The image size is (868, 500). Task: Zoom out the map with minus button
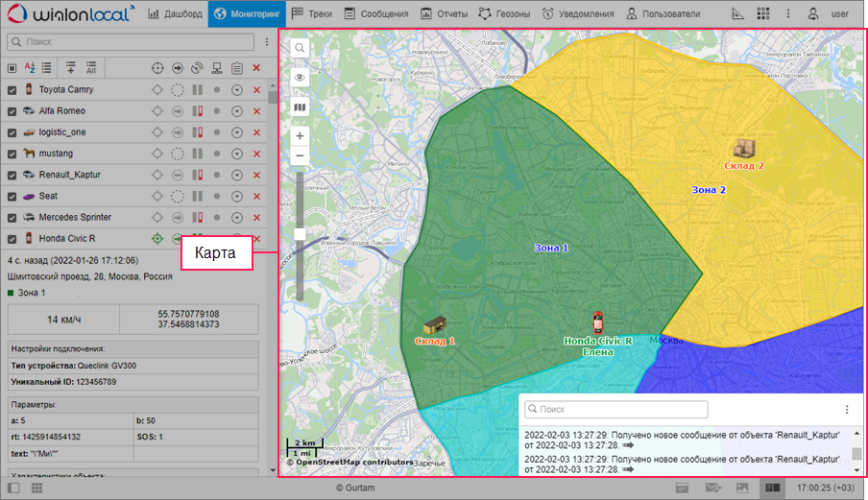(300, 156)
